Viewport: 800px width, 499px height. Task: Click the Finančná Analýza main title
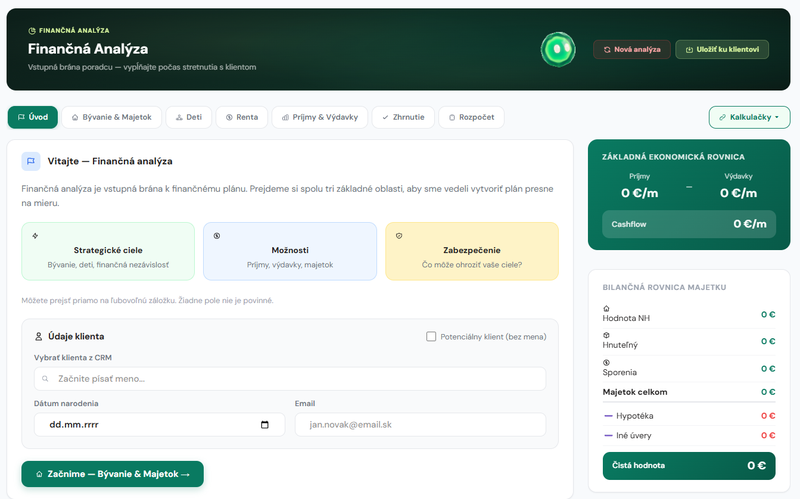[88, 49]
